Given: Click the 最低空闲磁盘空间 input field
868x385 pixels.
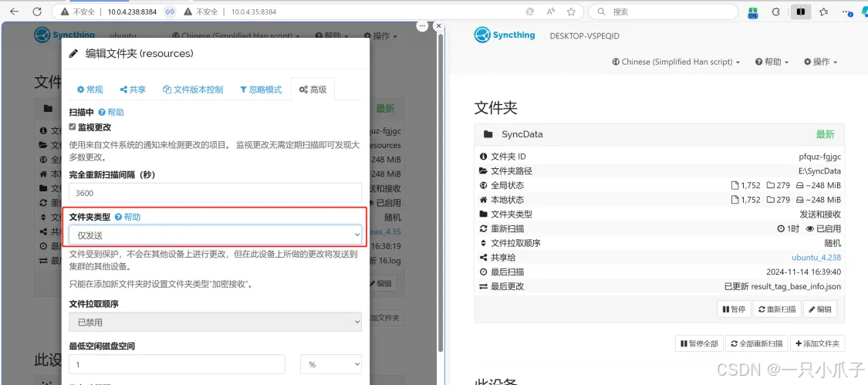Looking at the screenshot, I should pyautogui.click(x=177, y=364).
